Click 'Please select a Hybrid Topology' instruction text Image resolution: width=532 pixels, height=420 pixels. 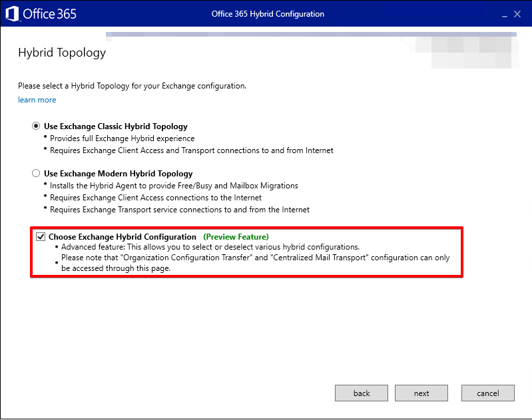pyautogui.click(x=132, y=86)
